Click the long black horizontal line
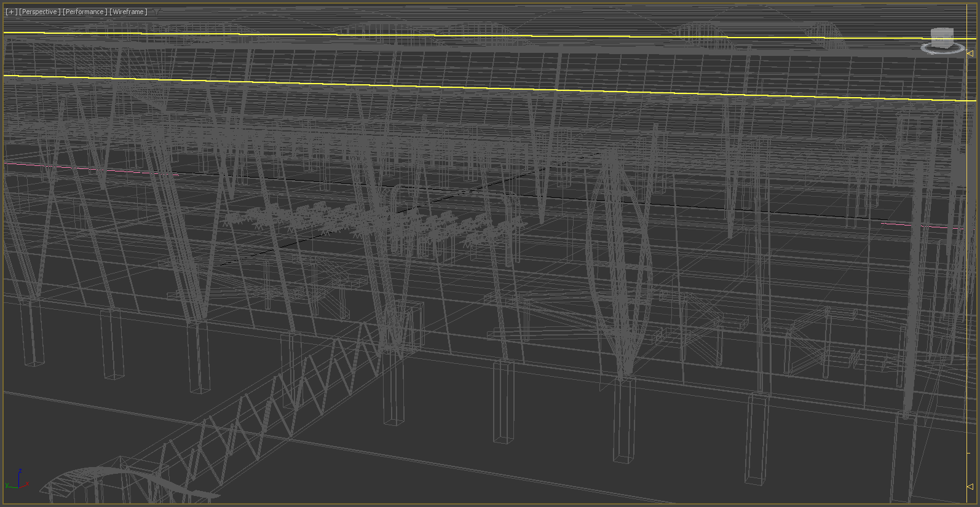Viewport: 980px width, 507px height. click(676, 203)
